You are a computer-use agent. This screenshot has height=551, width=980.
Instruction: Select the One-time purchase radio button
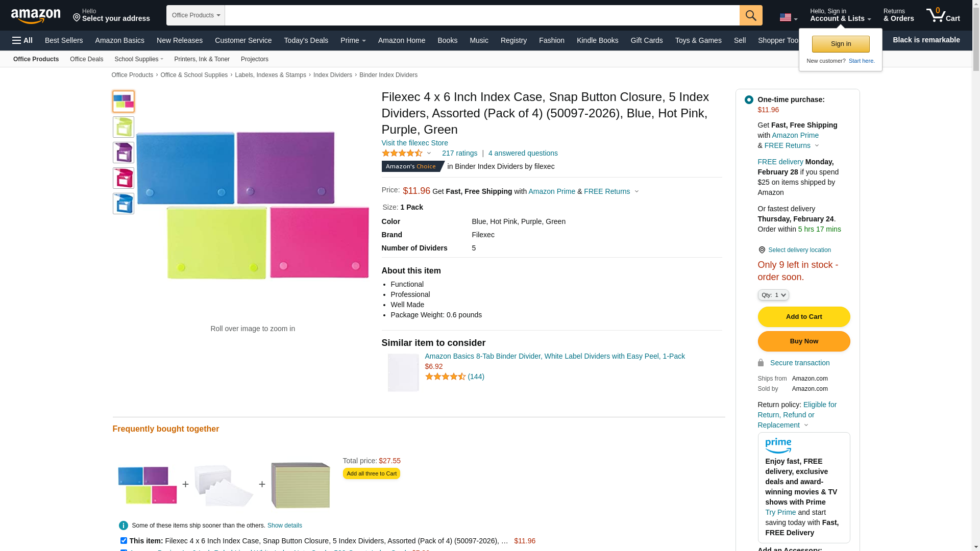749,100
